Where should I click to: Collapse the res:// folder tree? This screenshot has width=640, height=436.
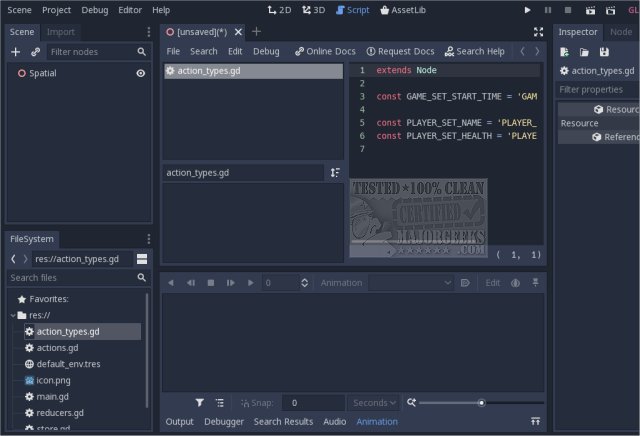pos(12,315)
